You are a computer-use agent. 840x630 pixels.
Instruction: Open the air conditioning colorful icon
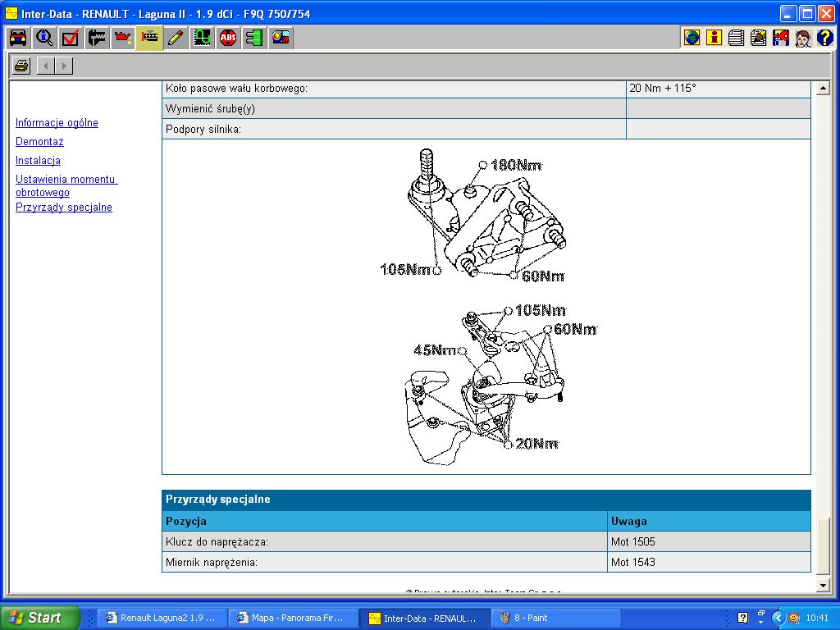[x=281, y=38]
